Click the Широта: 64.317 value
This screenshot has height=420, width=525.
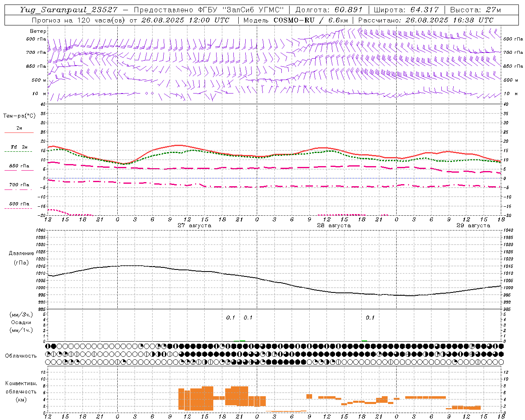pos(406,10)
